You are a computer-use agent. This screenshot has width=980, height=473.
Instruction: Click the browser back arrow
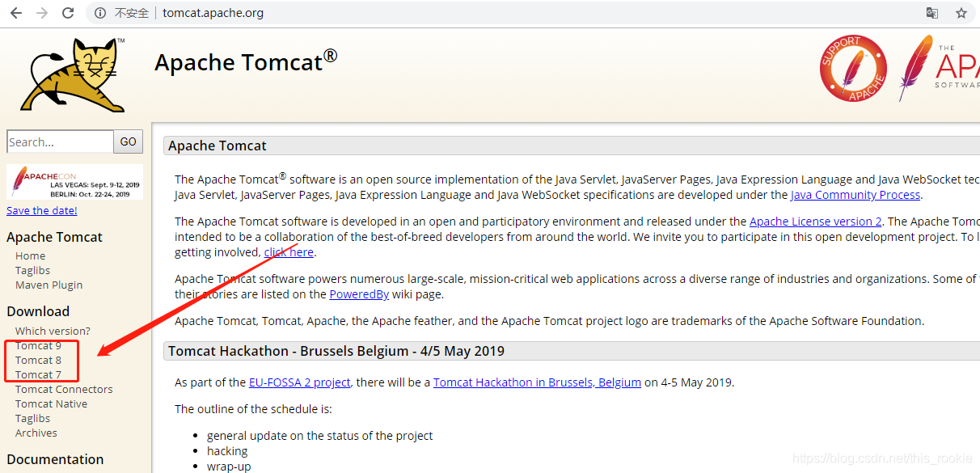coord(15,13)
